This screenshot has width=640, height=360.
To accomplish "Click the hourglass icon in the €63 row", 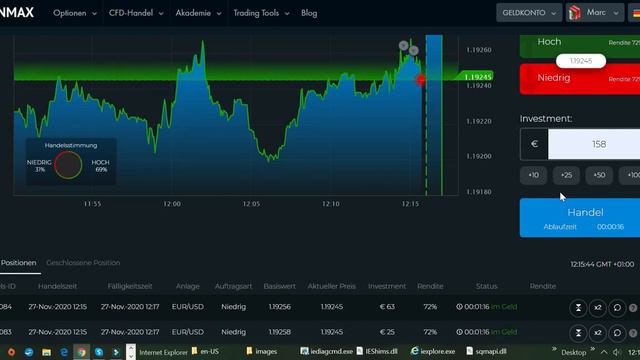I will click(578, 308).
